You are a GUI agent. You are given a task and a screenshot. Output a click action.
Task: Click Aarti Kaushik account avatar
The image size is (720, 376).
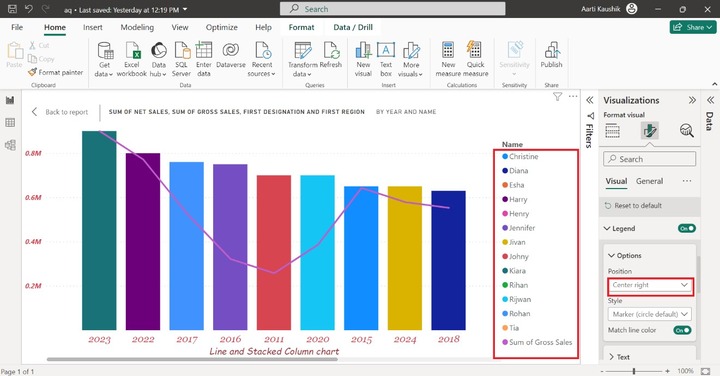click(x=632, y=9)
